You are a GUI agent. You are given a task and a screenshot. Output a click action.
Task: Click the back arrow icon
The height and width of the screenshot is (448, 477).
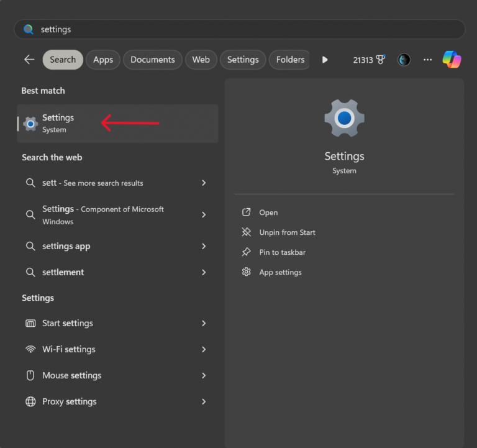pos(29,60)
